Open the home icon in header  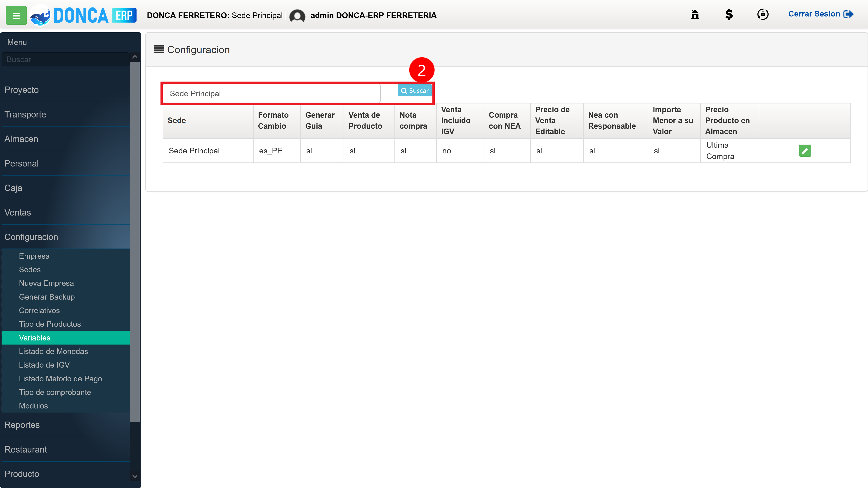(x=695, y=14)
